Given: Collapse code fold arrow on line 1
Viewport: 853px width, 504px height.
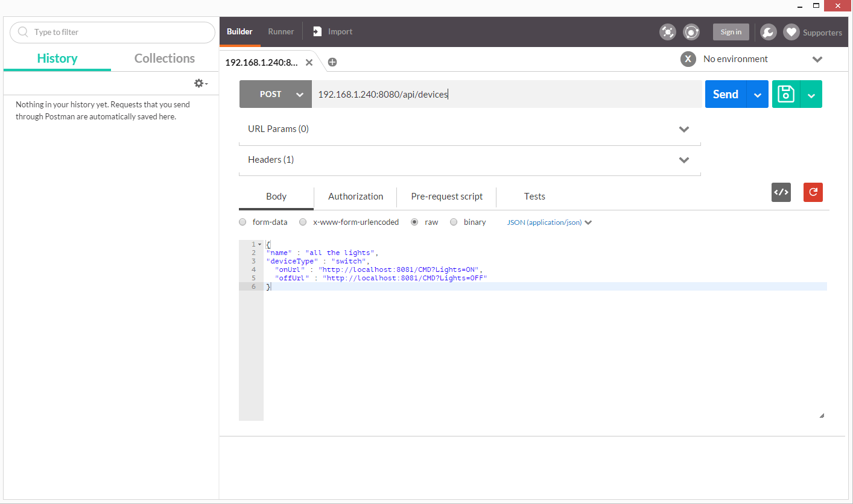Looking at the screenshot, I should [259, 244].
